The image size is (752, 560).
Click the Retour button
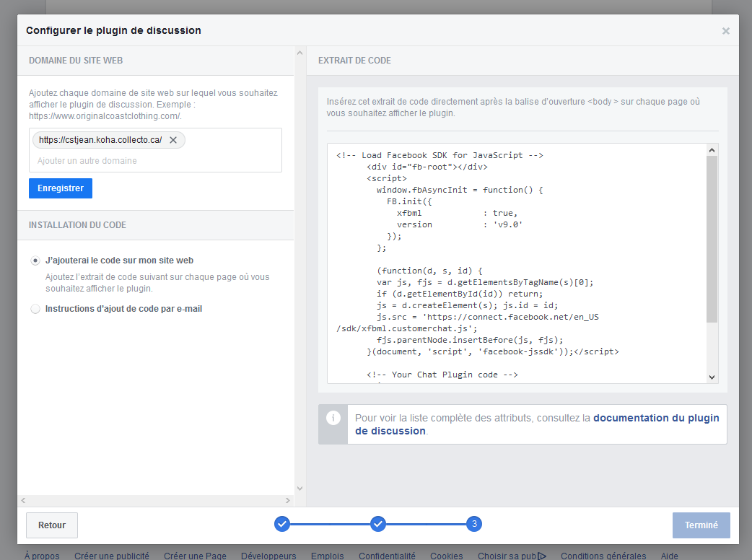click(x=52, y=525)
